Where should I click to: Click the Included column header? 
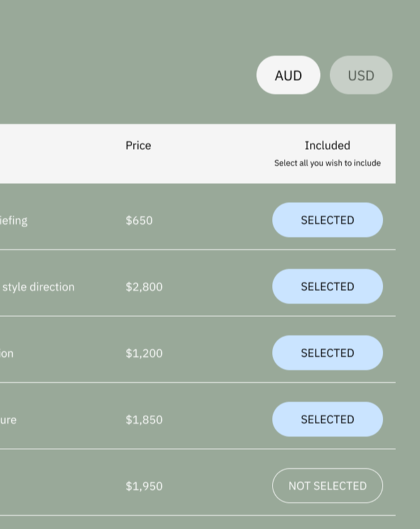tap(327, 146)
